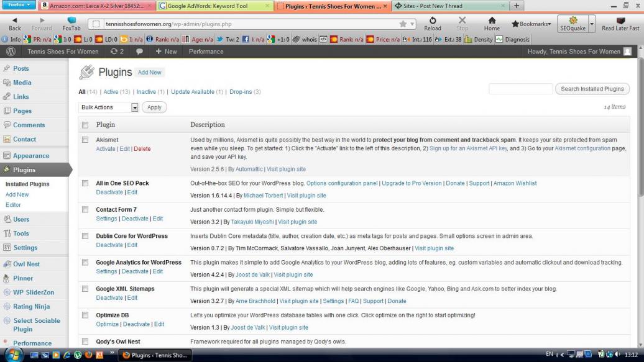Filter plugins by Inactive
The height and width of the screenshot is (362, 644).
pos(146,92)
